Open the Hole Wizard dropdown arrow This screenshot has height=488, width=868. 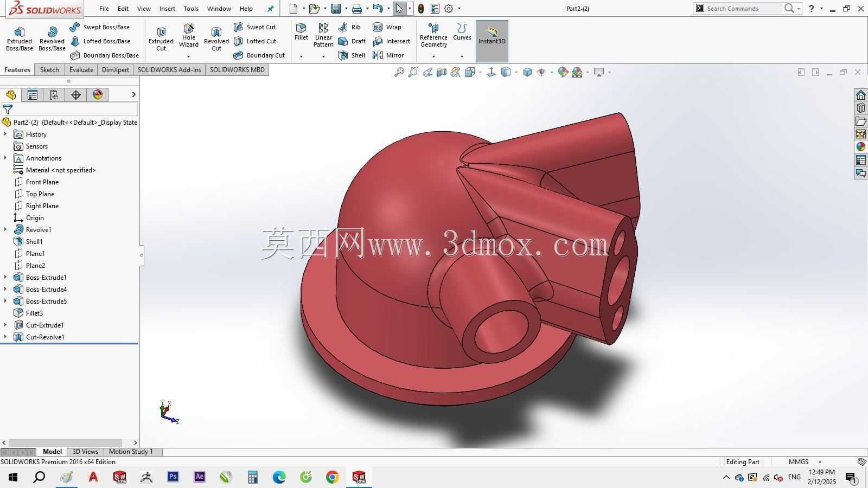[189, 56]
